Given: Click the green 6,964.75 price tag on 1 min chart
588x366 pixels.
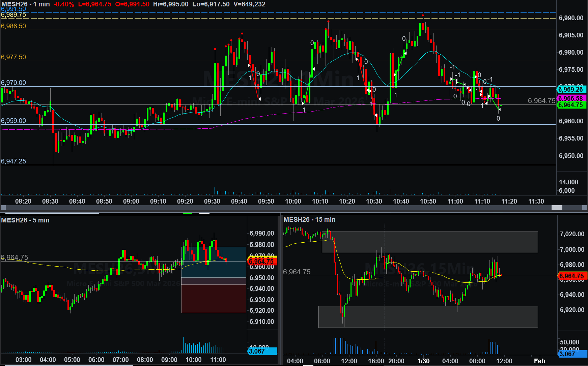Looking at the screenshot, I should click(x=571, y=105).
